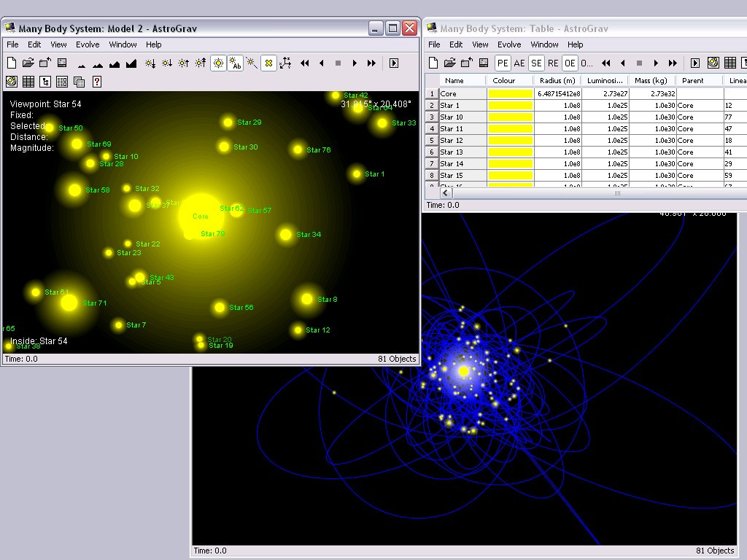The image size is (747, 560).
Task: Open table view from Model 2 second toolbar row
Action: (x=28, y=82)
